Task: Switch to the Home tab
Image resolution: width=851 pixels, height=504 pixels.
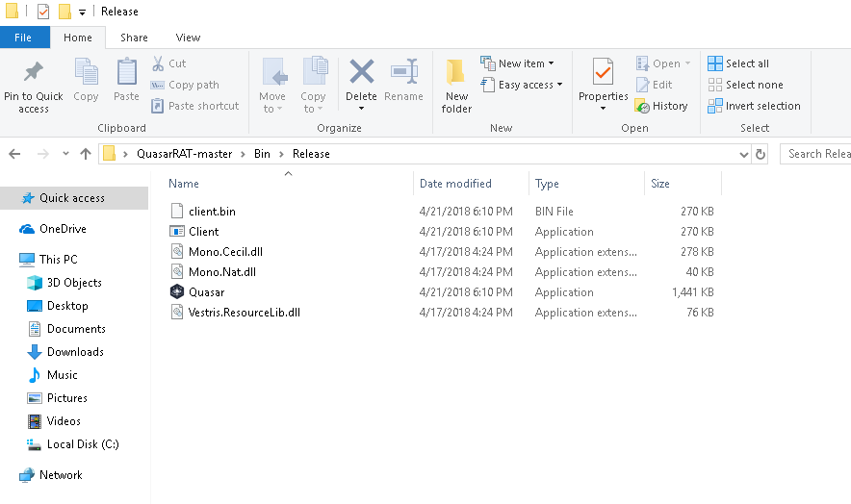Action: (78, 38)
